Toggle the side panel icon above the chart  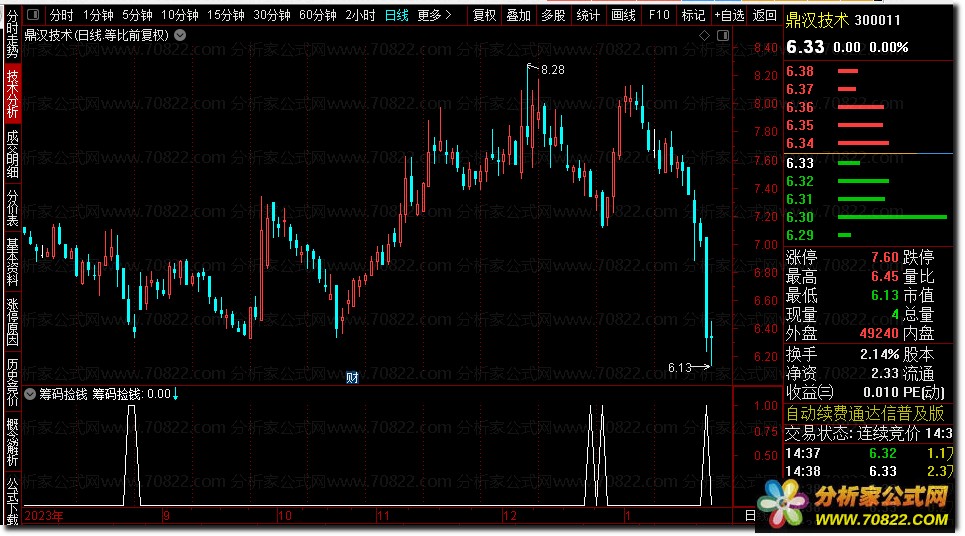pyautogui.click(x=723, y=36)
